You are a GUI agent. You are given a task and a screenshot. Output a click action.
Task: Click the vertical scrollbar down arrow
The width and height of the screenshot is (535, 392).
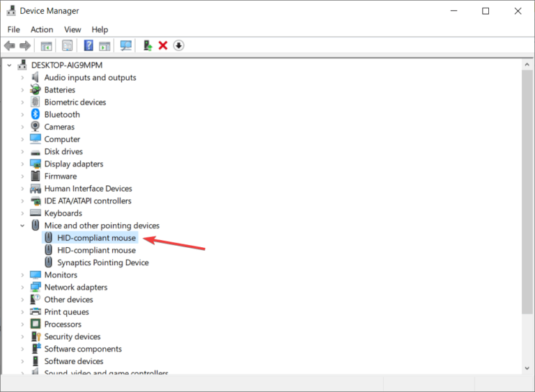click(x=528, y=366)
